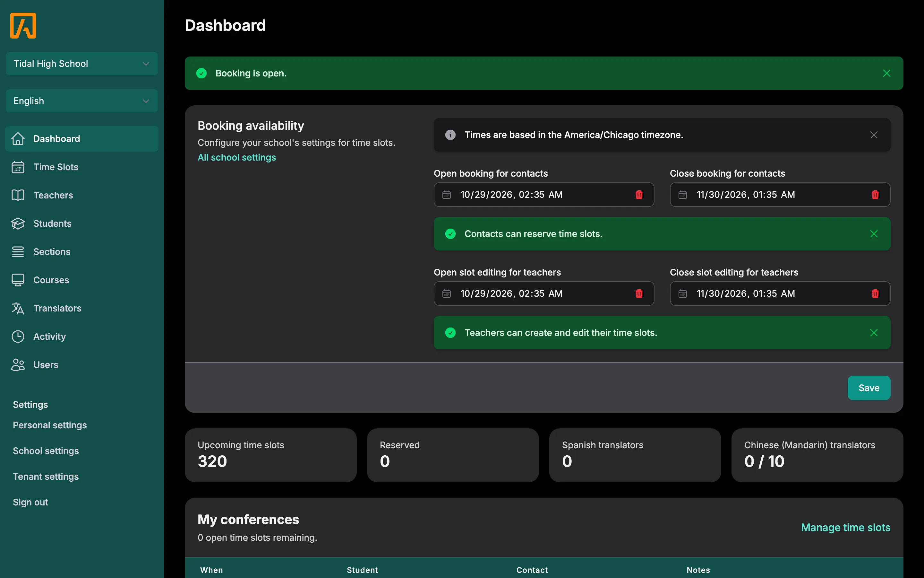Follow the All school settings link
Viewport: 924px width, 578px height.
(x=237, y=157)
